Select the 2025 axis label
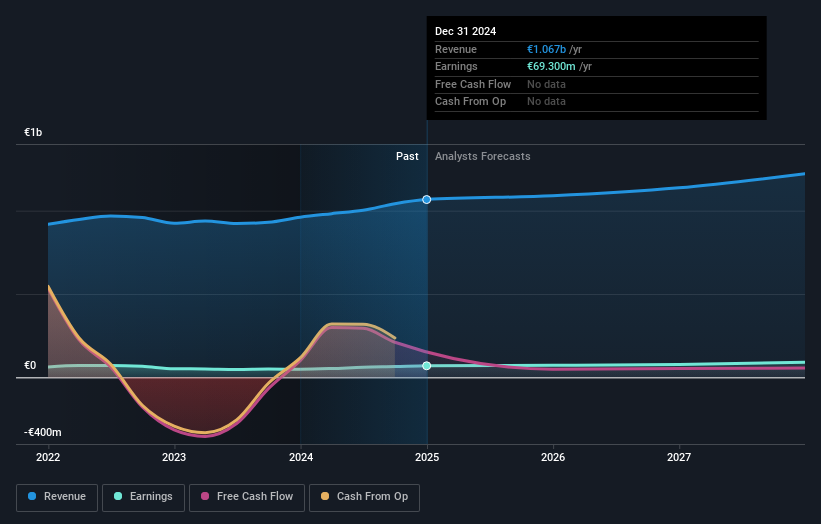 (x=427, y=458)
